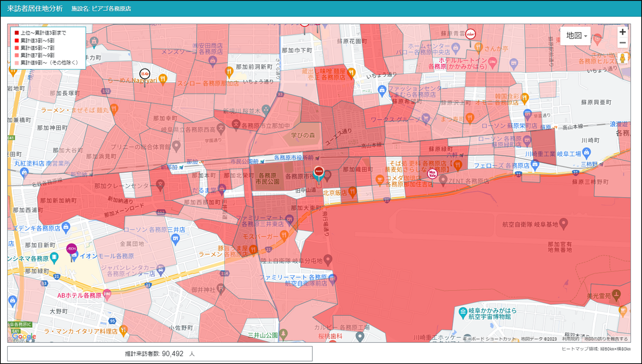Screen dimensions: 642x364
Task: Click the zoom out minus button
Action: click(622, 43)
